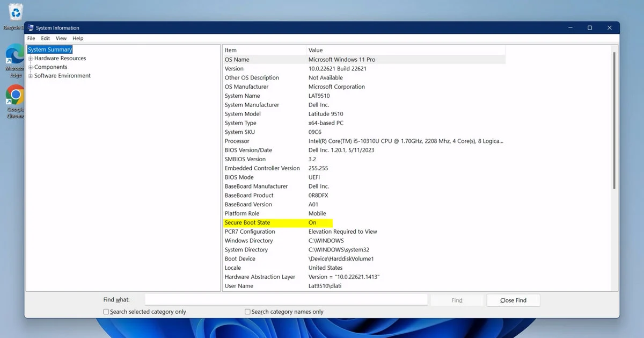Click the value UEFI

(315, 177)
